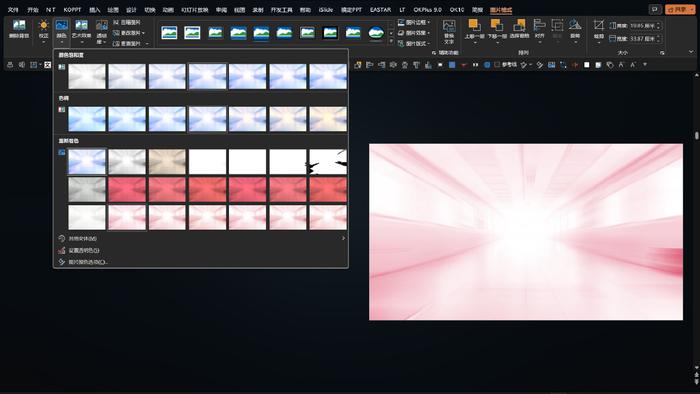Click the Picture Effects icon
The height and width of the screenshot is (394, 700).
tap(401, 33)
